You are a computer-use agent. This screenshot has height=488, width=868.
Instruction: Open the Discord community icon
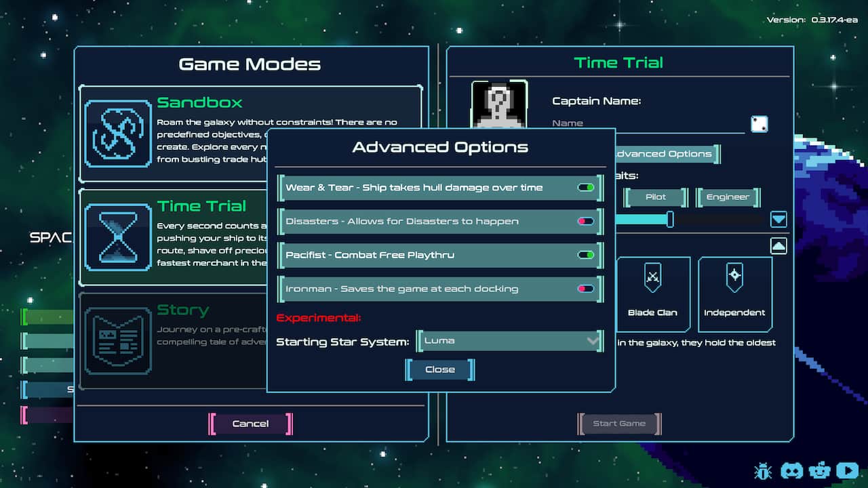coord(792,470)
